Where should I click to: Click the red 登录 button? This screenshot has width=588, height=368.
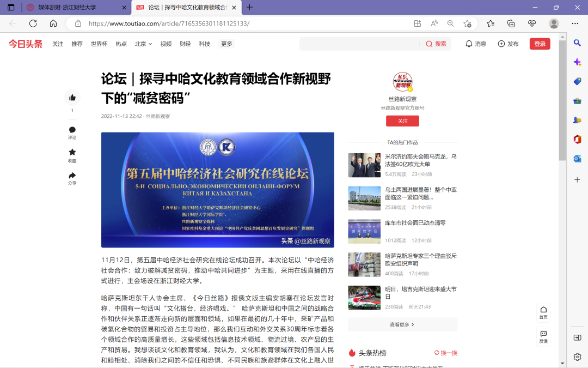pyautogui.click(x=540, y=44)
